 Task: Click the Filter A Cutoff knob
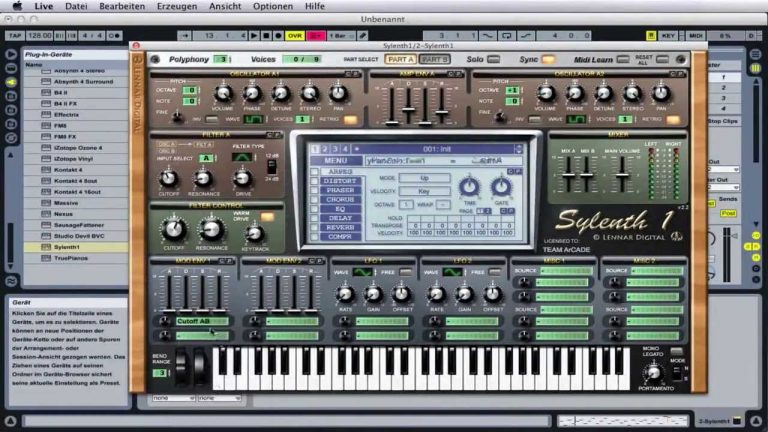[x=168, y=178]
